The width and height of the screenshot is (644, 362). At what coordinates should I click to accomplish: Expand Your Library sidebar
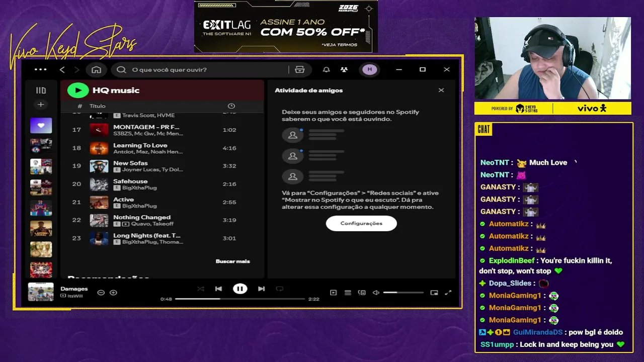coord(41,90)
